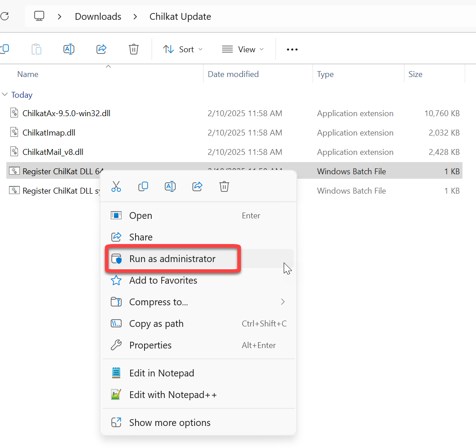Click the Delete trash icon in the toolbar

pyautogui.click(x=134, y=49)
